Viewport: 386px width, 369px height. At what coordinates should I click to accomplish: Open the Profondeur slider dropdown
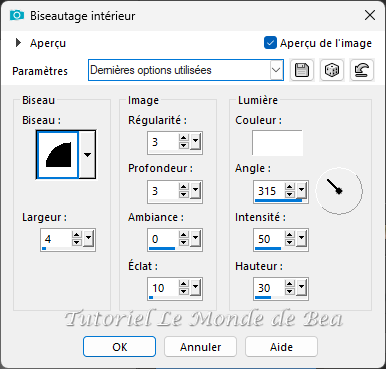[x=195, y=191]
